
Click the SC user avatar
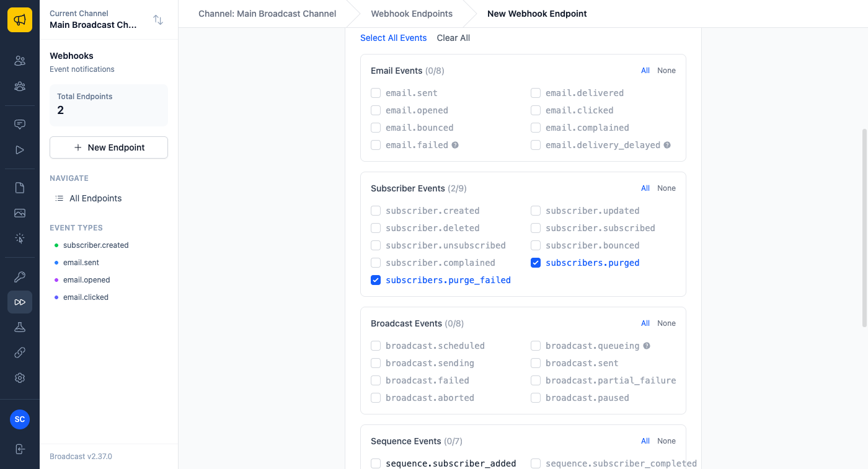[20, 419]
